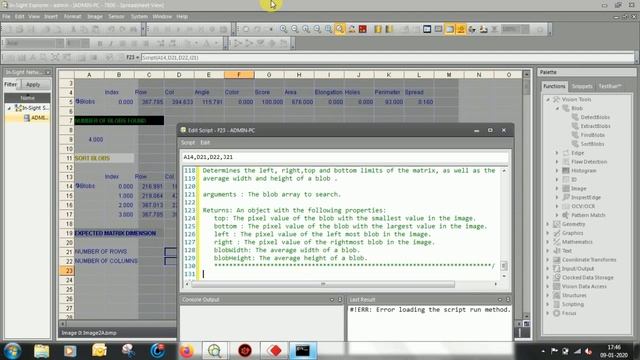Screen dimensions: 640x360
Task: Click the Focus icon in Palette
Action: coord(556,313)
